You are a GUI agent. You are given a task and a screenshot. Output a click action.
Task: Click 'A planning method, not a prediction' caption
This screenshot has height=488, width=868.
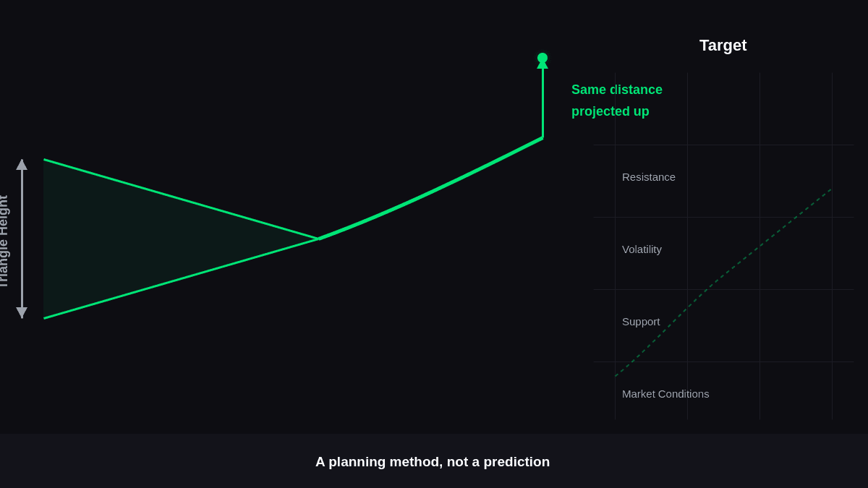433,462
